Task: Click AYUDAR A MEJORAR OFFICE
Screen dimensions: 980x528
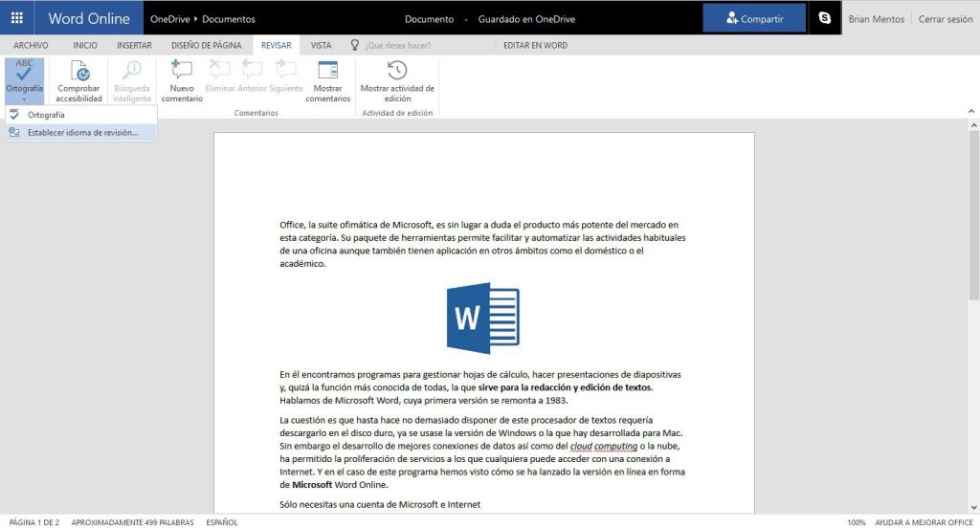Action: click(x=924, y=522)
